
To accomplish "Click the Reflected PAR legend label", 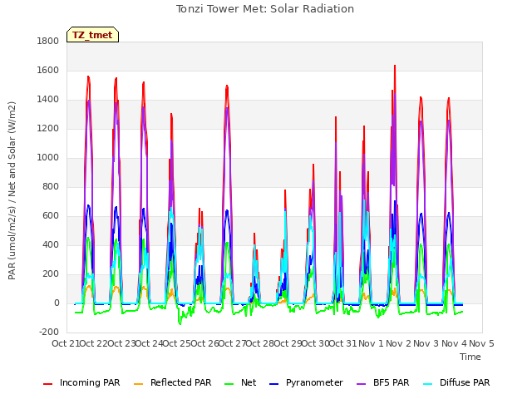I will tap(181, 382).
